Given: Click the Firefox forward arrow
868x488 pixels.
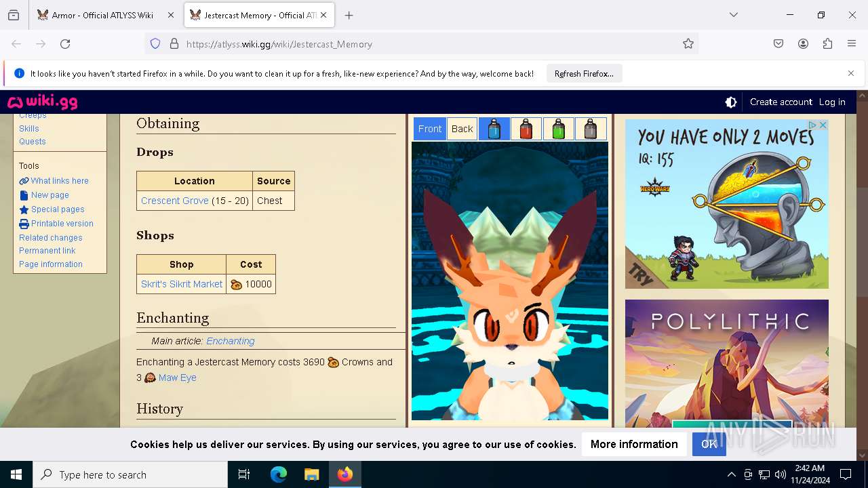Looking at the screenshot, I should (x=41, y=43).
